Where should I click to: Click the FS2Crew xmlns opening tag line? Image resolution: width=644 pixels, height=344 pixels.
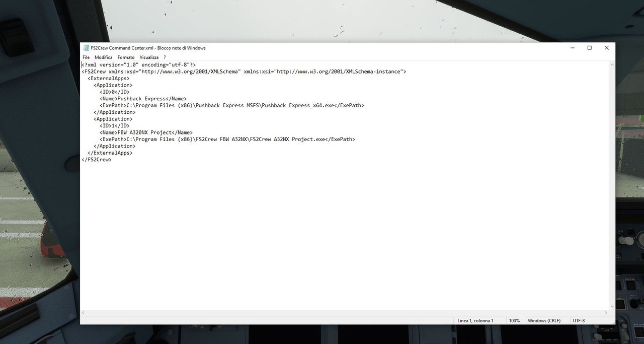tap(244, 72)
